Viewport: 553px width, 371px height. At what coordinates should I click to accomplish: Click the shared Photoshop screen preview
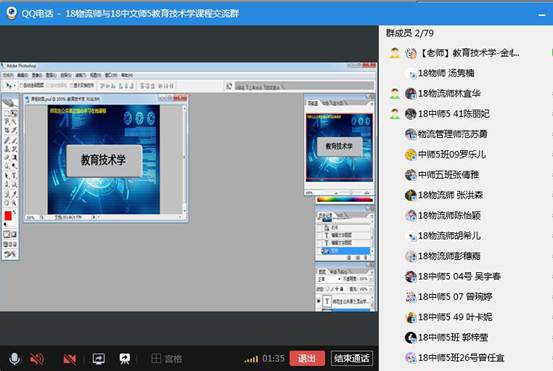[189, 187]
